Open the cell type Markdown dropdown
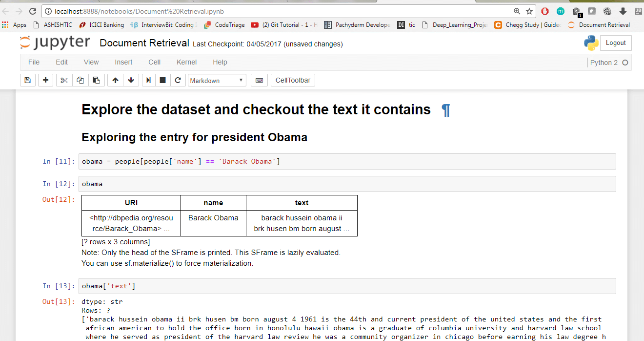This screenshot has height=341, width=644. (217, 81)
